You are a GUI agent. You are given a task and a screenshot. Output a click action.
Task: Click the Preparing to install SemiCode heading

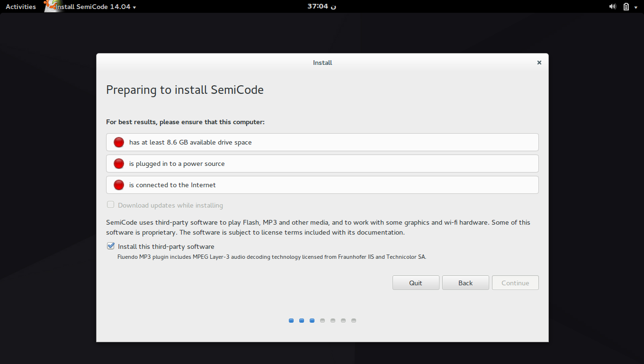tap(185, 90)
